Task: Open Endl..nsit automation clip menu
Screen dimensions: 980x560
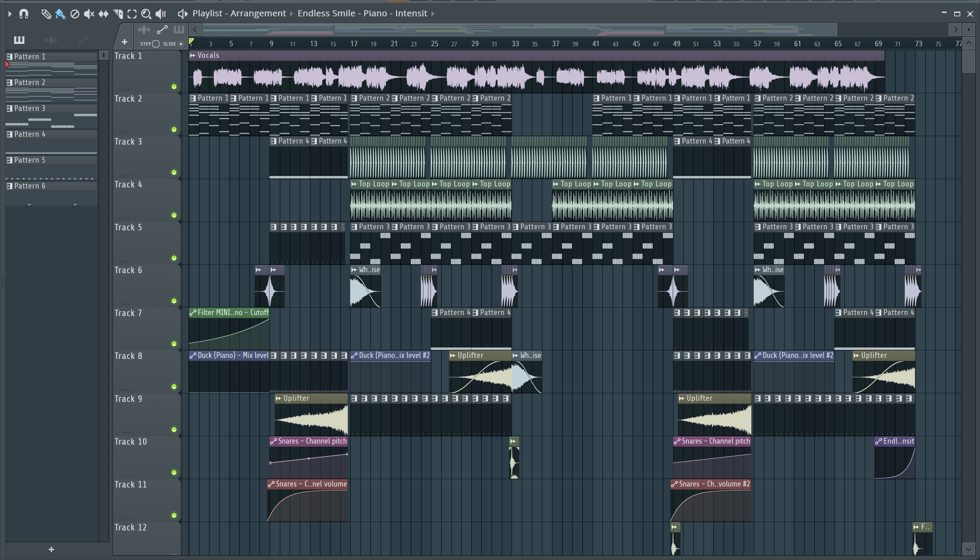Action: point(879,441)
